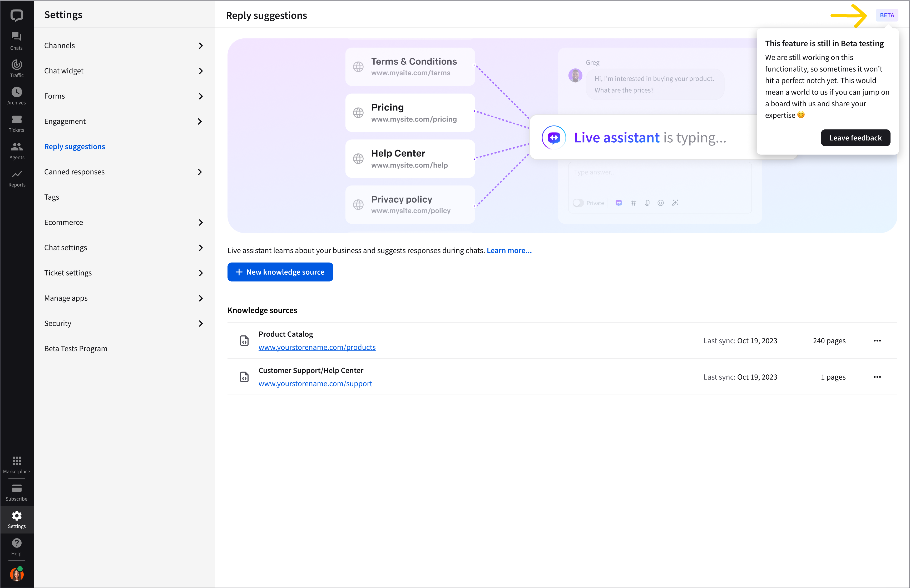Screen dimensions: 910x588
Task: Select Reply suggestions in settings menu
Action: tap(75, 147)
